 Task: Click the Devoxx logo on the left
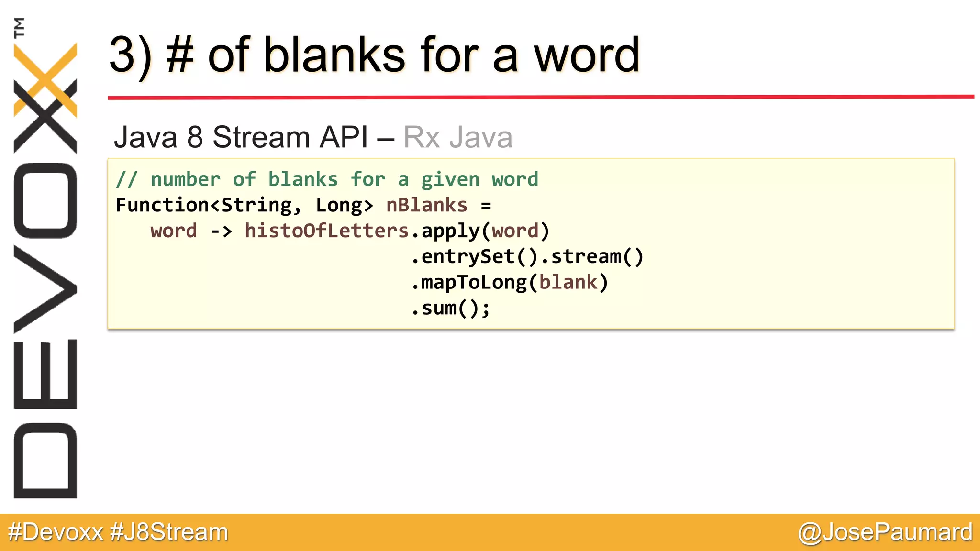click(45, 258)
